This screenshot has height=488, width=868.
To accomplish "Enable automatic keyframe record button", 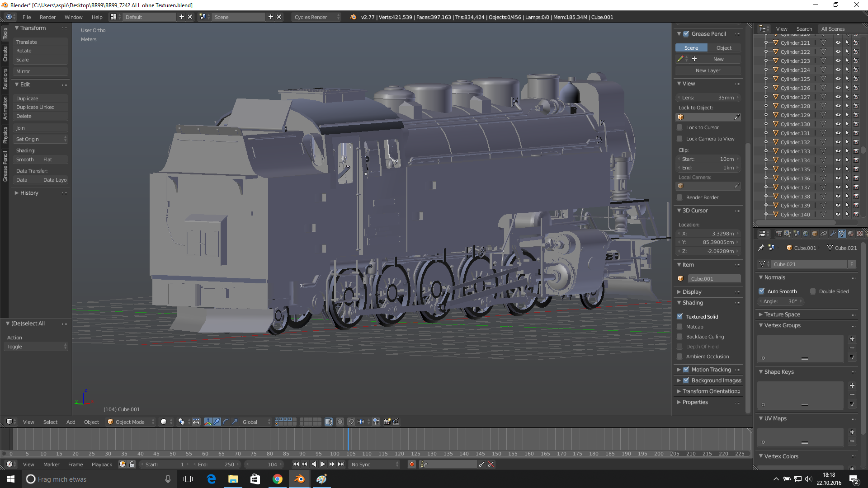I will [x=411, y=464].
